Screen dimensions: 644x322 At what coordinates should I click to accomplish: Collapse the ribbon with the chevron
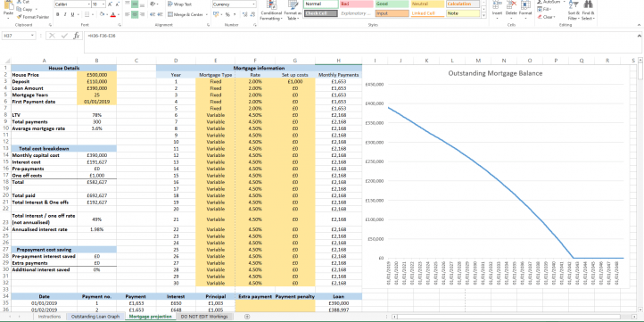639,26
